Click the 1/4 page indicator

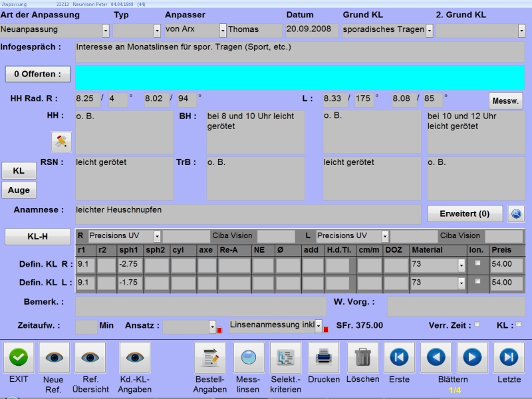[455, 390]
